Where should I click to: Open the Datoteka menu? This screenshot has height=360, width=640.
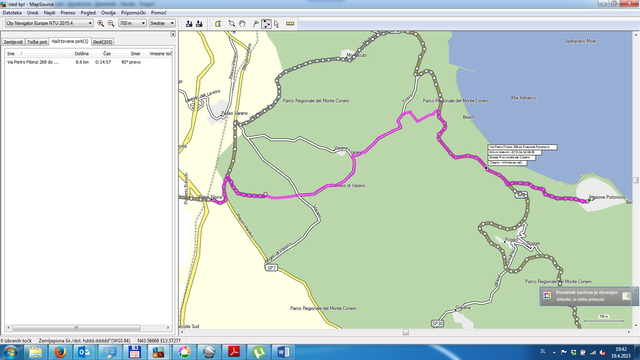[x=12, y=13]
